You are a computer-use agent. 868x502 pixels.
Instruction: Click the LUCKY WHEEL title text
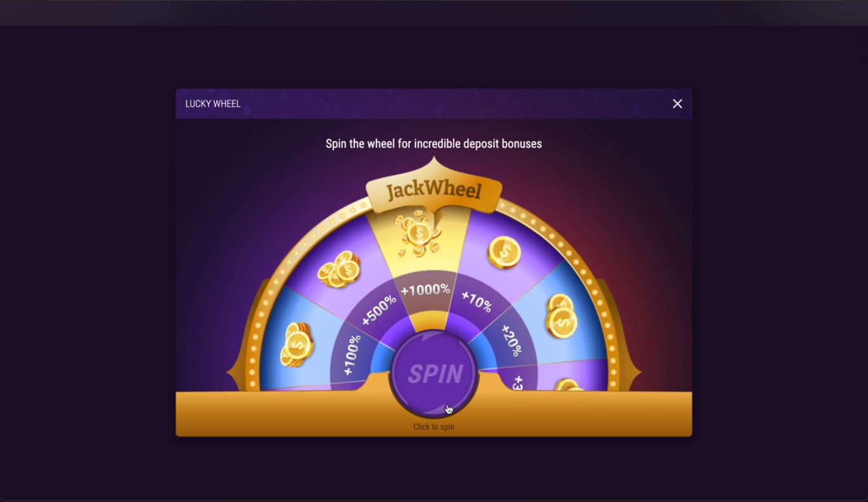213,104
